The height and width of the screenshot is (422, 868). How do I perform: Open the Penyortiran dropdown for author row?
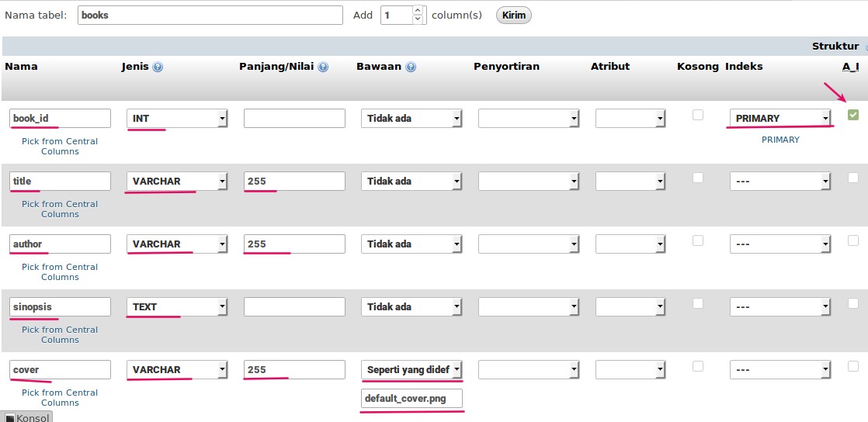[x=529, y=244]
